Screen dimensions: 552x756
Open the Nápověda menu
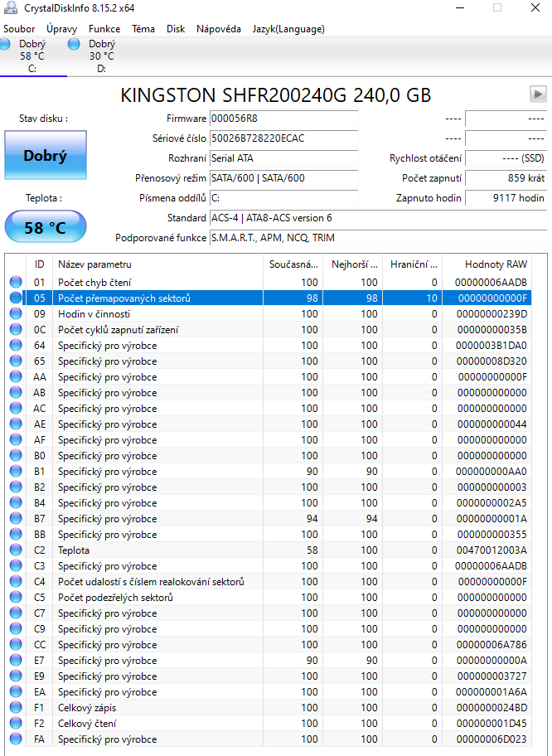click(218, 29)
